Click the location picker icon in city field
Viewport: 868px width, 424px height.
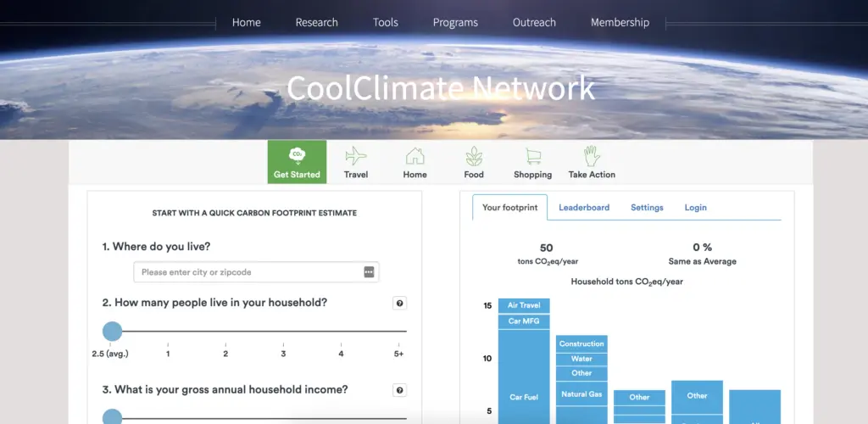(369, 271)
